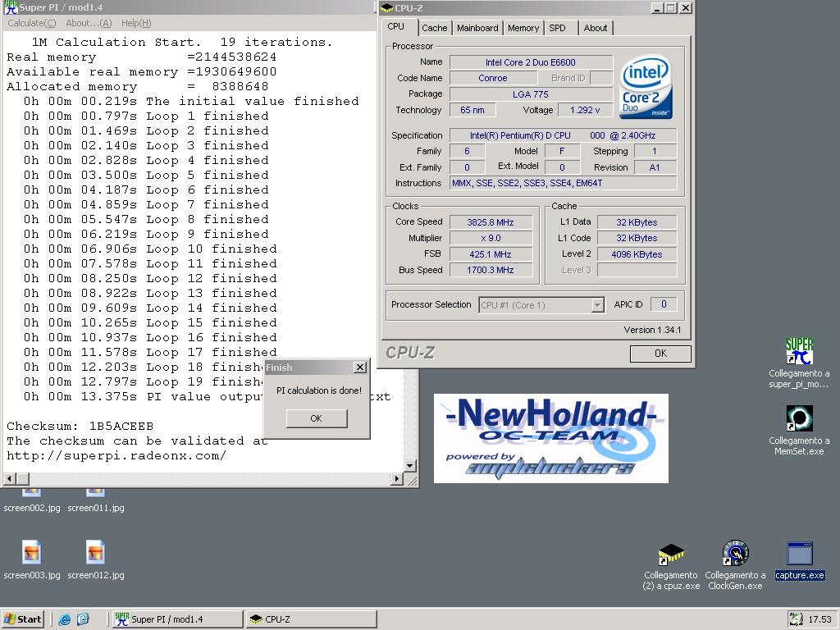Click the APIC ID value field

(x=663, y=304)
